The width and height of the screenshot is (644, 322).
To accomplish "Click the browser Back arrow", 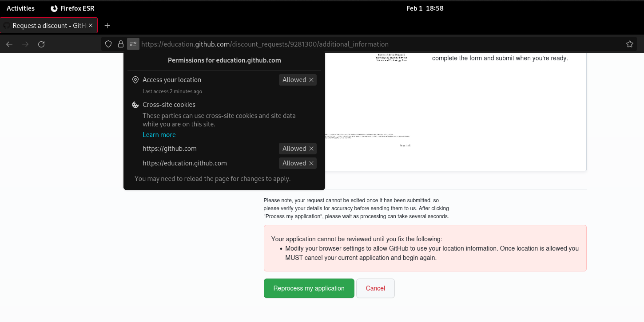I will [9, 44].
